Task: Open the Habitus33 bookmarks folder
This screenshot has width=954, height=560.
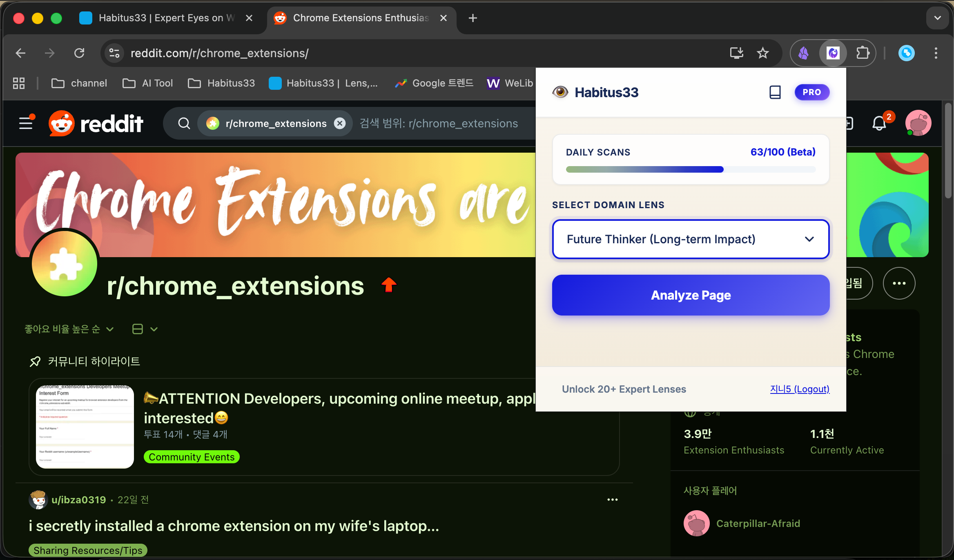Action: pos(221,83)
